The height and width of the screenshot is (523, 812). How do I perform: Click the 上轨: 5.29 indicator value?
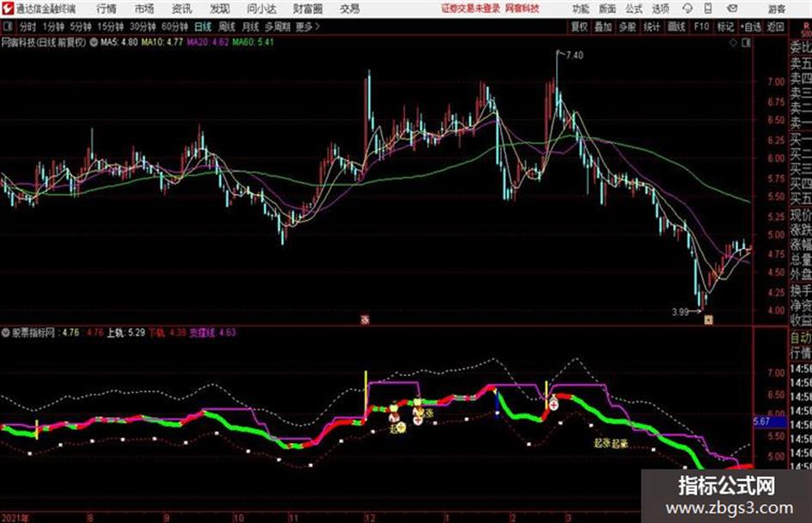[x=125, y=332]
